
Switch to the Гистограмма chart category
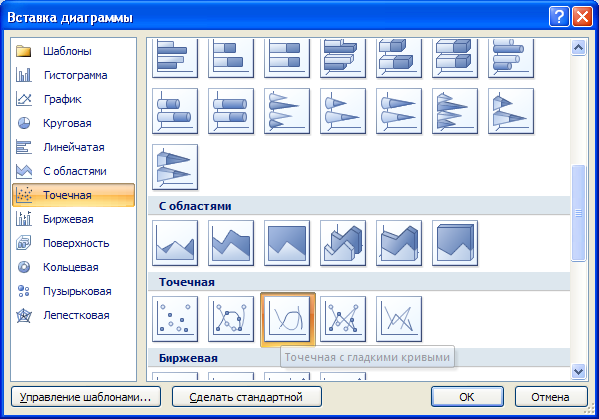pos(73,75)
